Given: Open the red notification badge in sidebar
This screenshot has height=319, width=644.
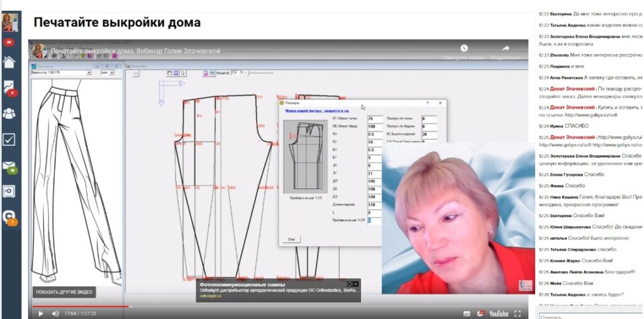Looking at the screenshot, I should pyautogui.click(x=9, y=42).
